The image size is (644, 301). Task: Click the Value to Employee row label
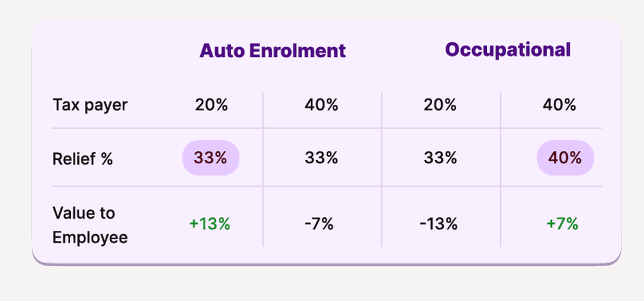[90, 224]
